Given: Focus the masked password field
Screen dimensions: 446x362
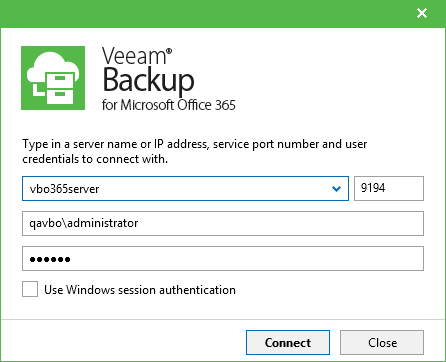Looking at the screenshot, I should (223, 259).
